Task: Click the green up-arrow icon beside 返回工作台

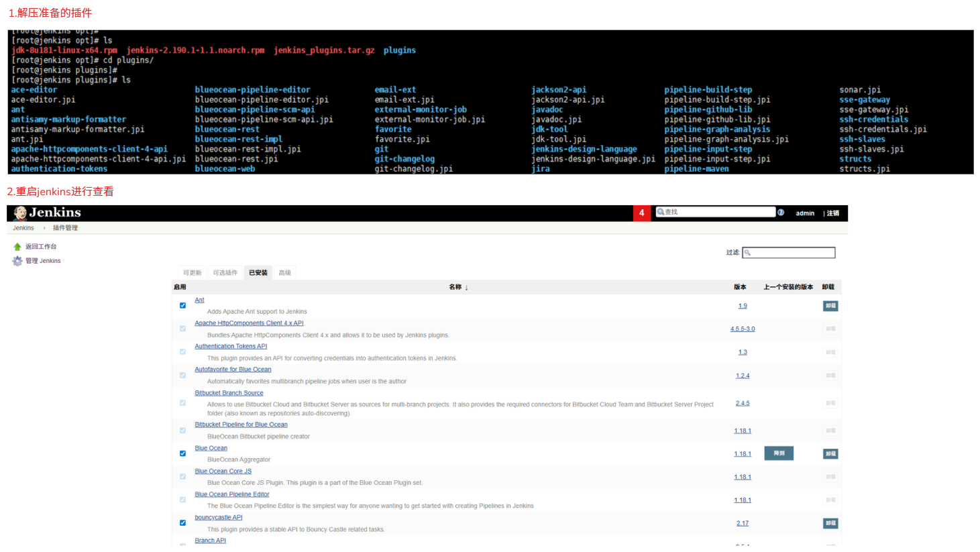Action: click(x=17, y=247)
